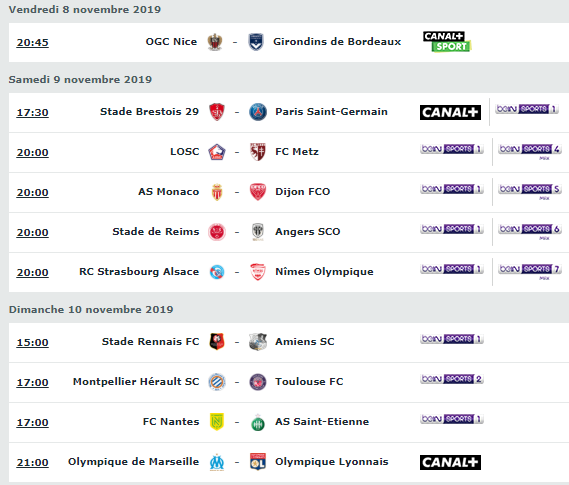569x485 pixels.
Task: Click the Toulouse FC team name
Action: point(309,382)
